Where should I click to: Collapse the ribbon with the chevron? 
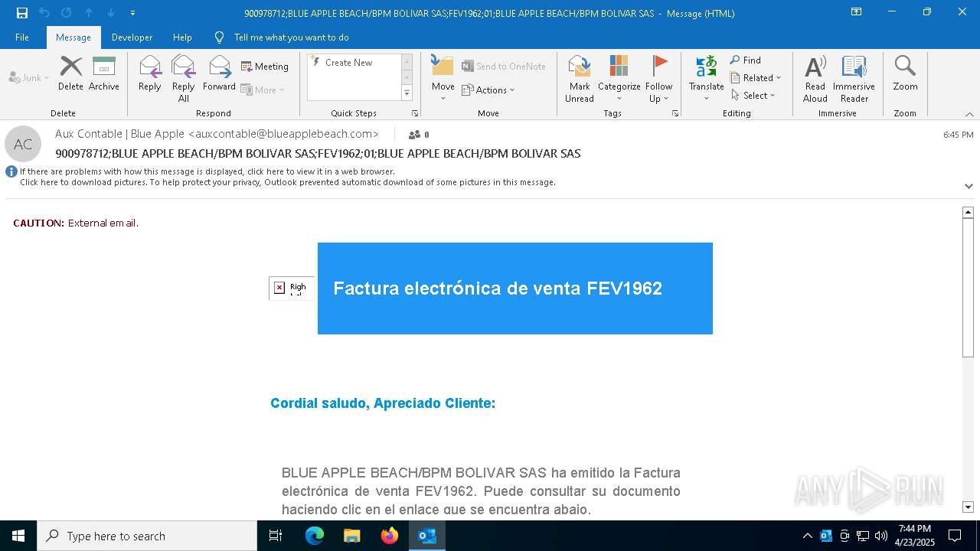(x=969, y=114)
